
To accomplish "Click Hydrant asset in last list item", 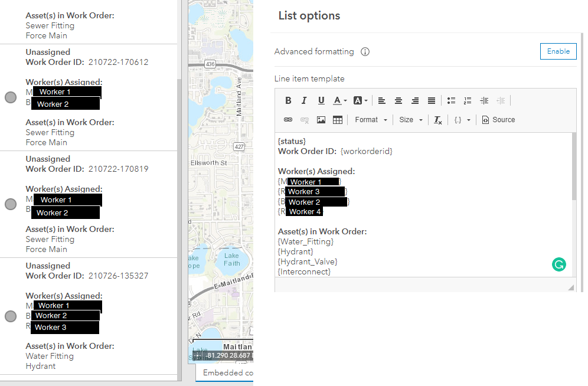I will click(41, 366).
